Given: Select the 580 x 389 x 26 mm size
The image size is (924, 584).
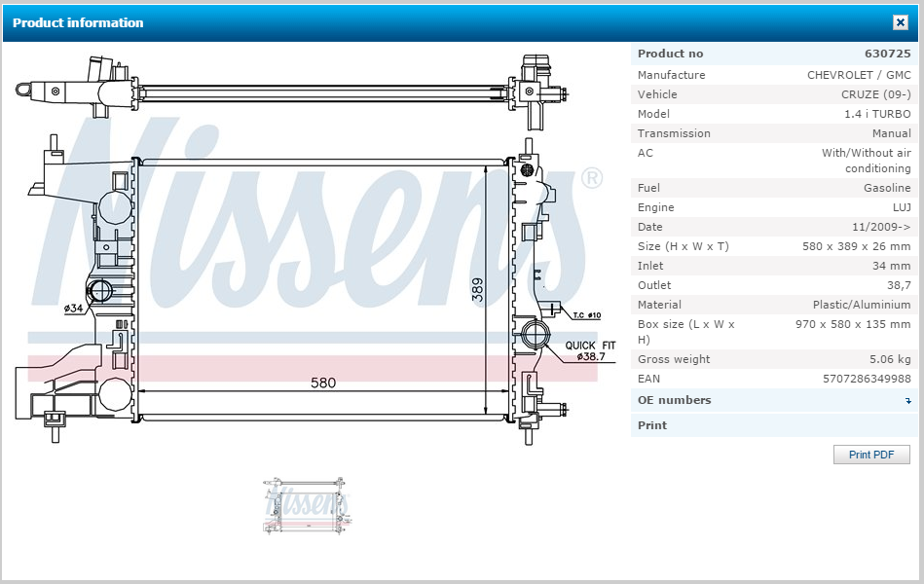Looking at the screenshot, I should [x=856, y=246].
